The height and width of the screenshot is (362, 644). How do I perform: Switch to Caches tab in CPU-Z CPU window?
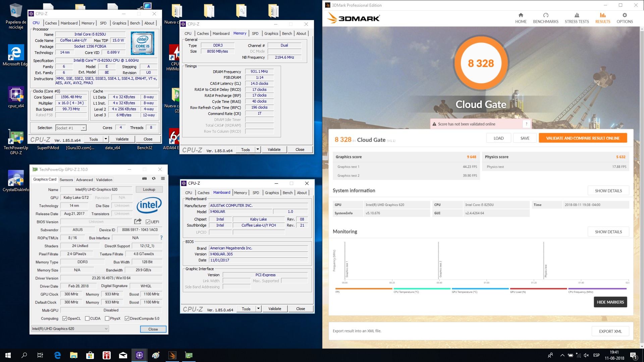tap(51, 23)
